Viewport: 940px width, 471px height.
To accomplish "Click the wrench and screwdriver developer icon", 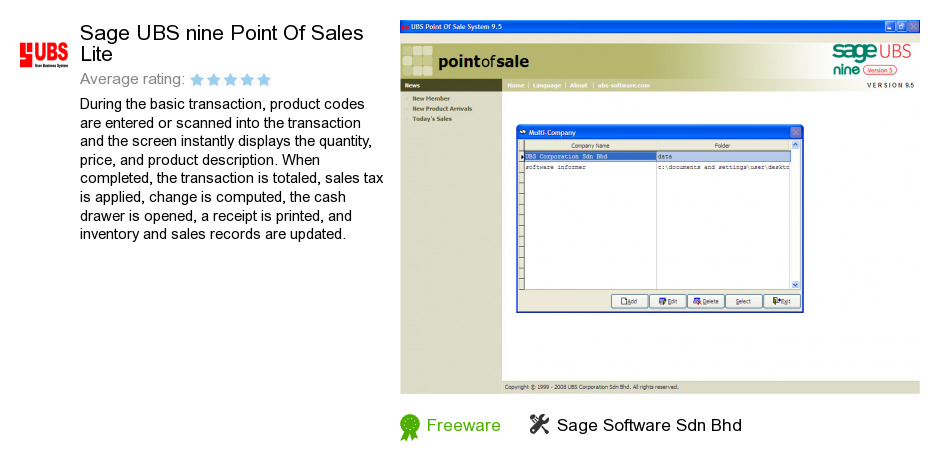I will [x=539, y=424].
